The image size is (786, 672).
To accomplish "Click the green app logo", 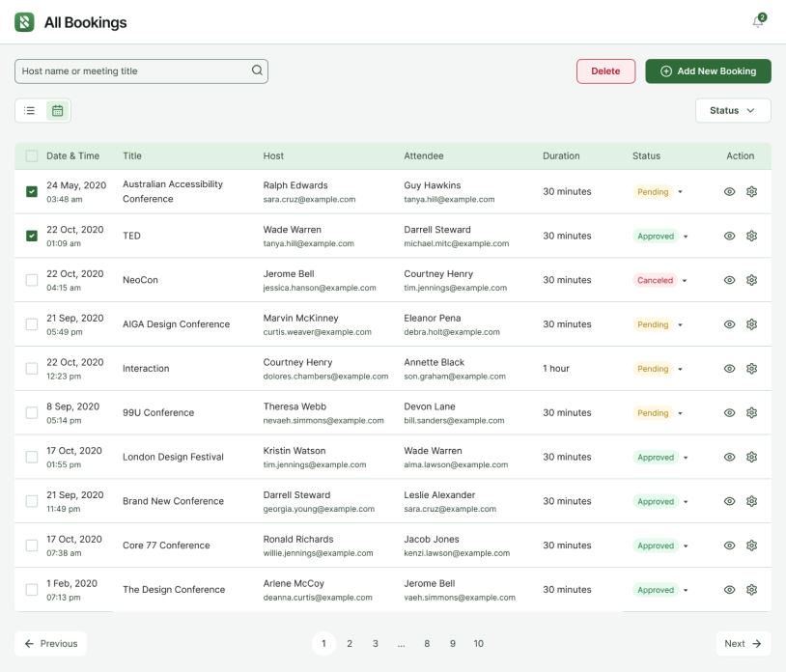I will 24,22.
